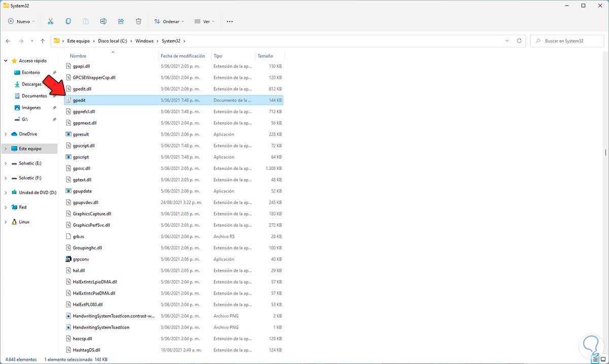This screenshot has height=364, width=609.
Task: Expand the Solvetic (E:) node
Action: [x=6, y=163]
